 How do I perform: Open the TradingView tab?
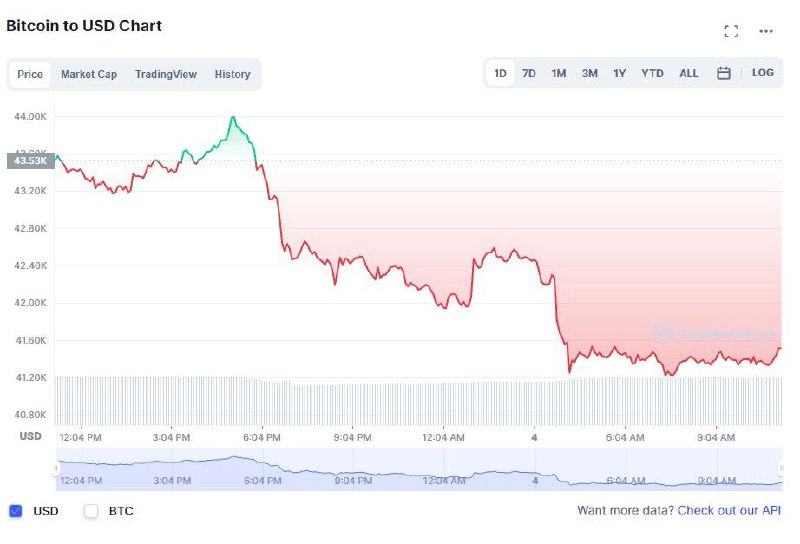[166, 74]
